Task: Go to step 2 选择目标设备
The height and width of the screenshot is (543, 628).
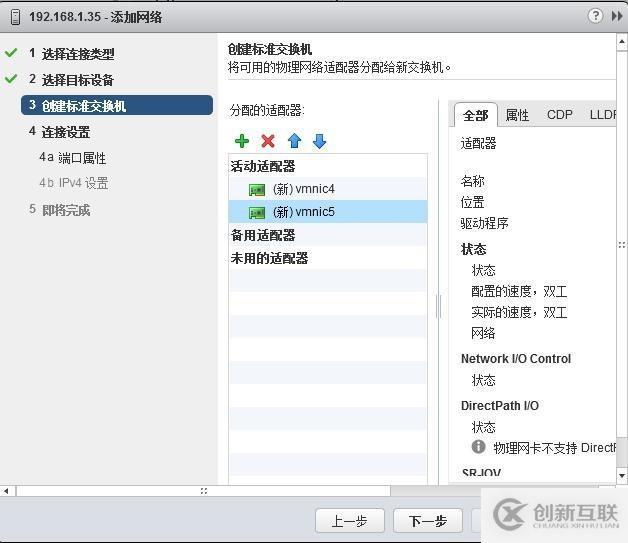Action: pyautogui.click(x=78, y=80)
